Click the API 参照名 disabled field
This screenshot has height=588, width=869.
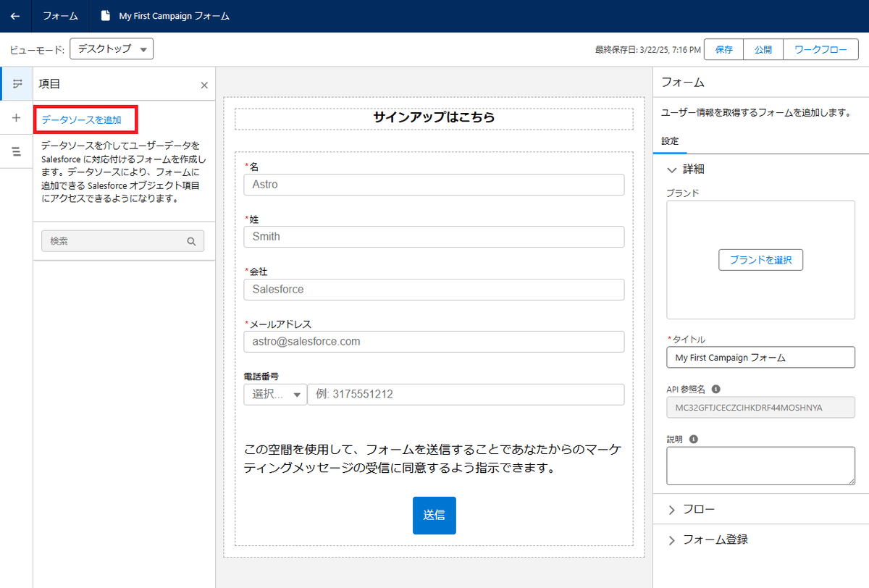pos(760,408)
